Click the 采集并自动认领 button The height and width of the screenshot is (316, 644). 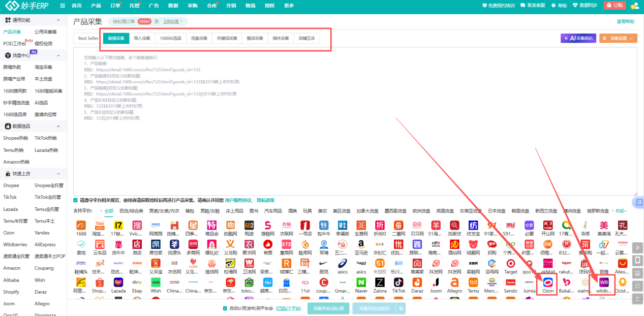coord(328,308)
